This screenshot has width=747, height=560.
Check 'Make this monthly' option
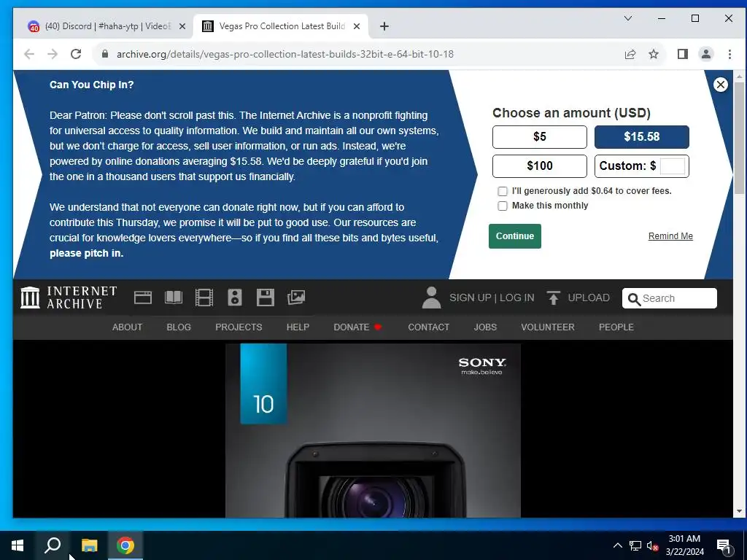(502, 206)
